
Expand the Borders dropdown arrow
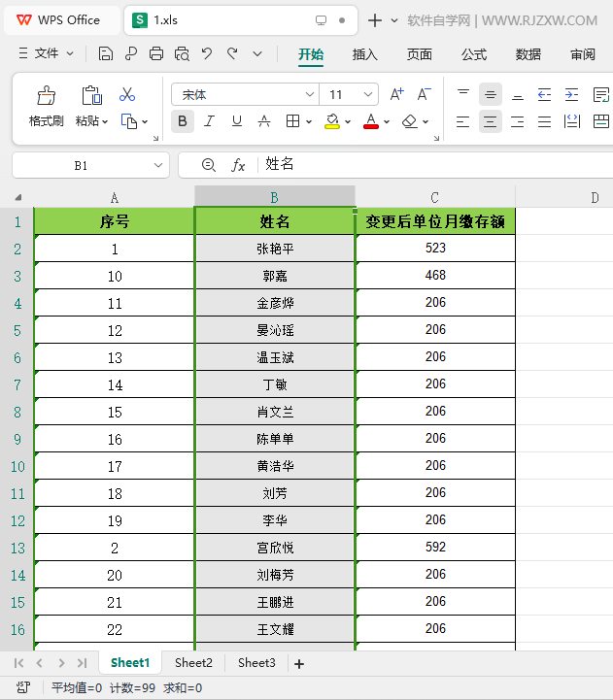coord(309,121)
